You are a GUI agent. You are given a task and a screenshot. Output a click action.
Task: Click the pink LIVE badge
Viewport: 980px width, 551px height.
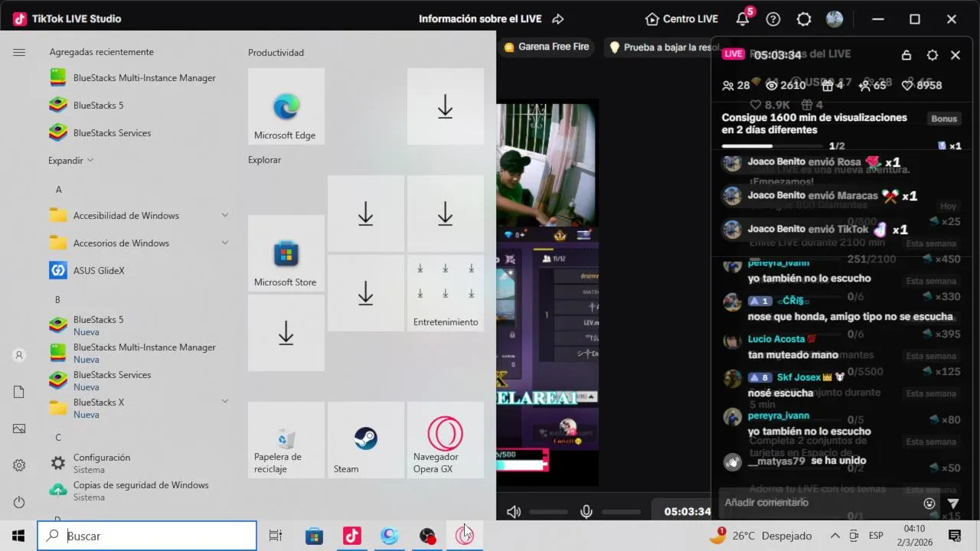pos(733,54)
